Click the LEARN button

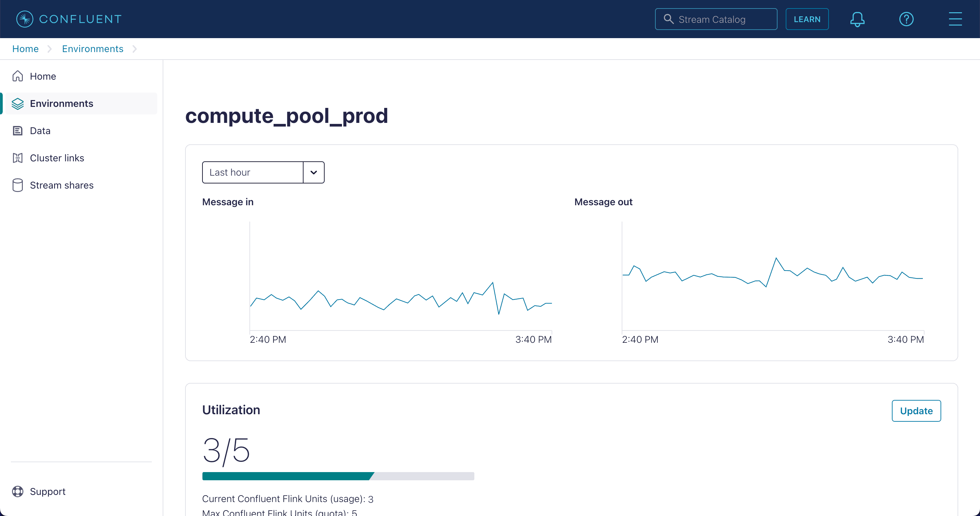807,19
